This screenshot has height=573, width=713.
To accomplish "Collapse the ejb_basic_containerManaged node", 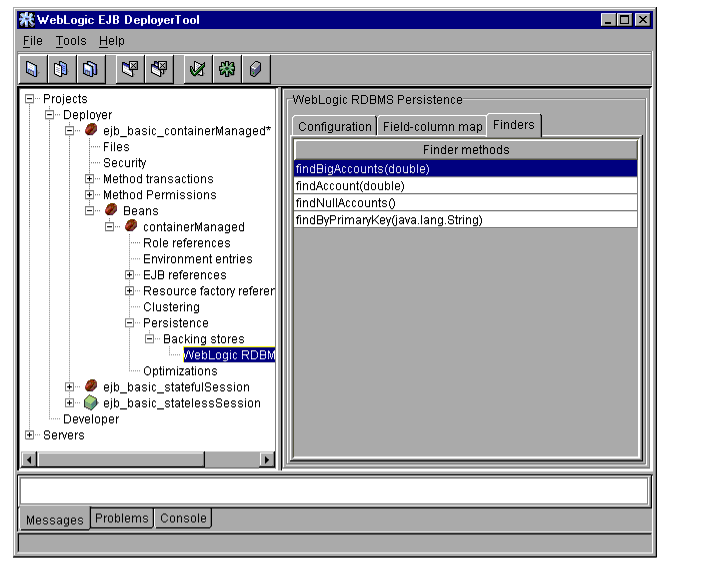I will [70, 131].
